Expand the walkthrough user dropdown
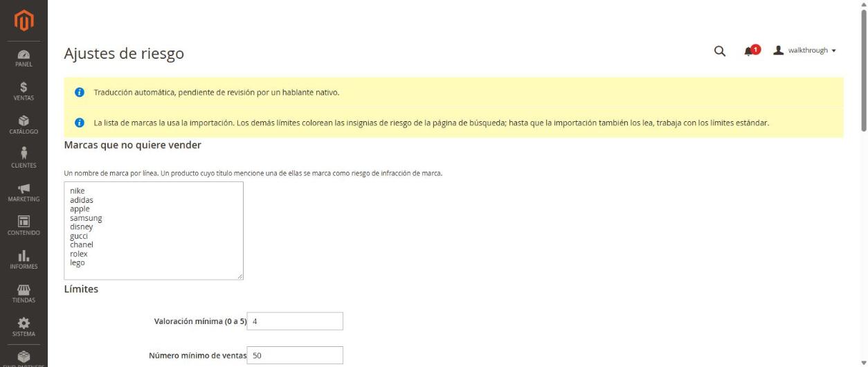 (805, 51)
